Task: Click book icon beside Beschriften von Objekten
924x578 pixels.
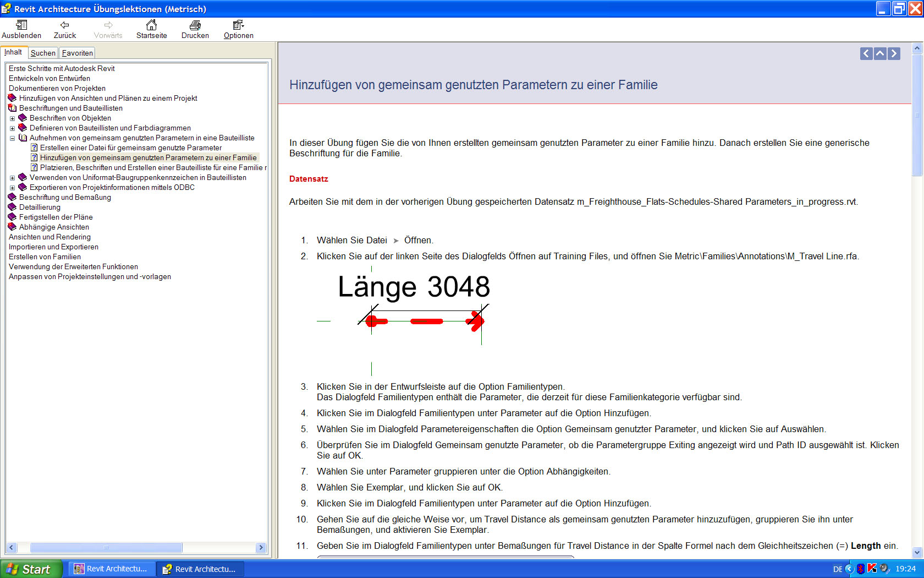Action: [23, 118]
